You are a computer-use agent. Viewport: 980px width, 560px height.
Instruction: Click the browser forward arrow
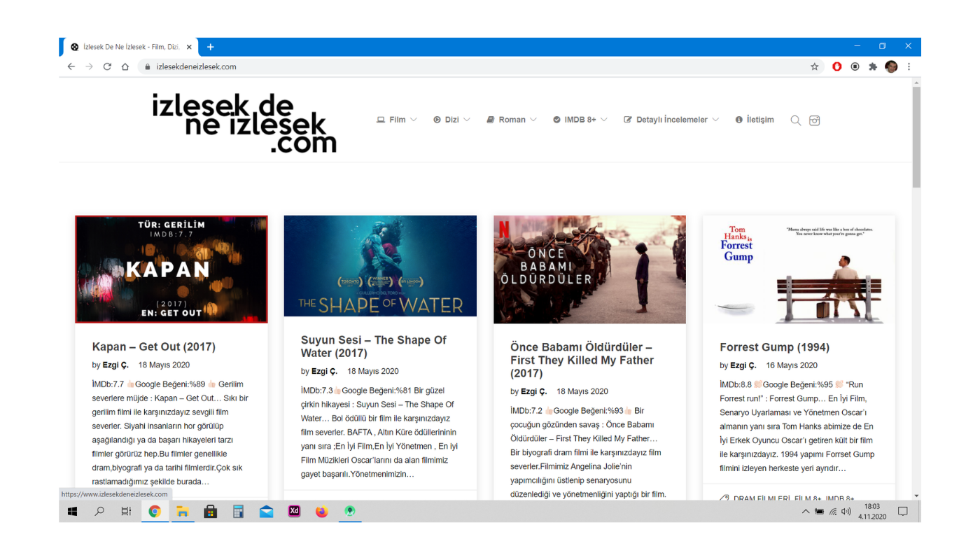89,66
